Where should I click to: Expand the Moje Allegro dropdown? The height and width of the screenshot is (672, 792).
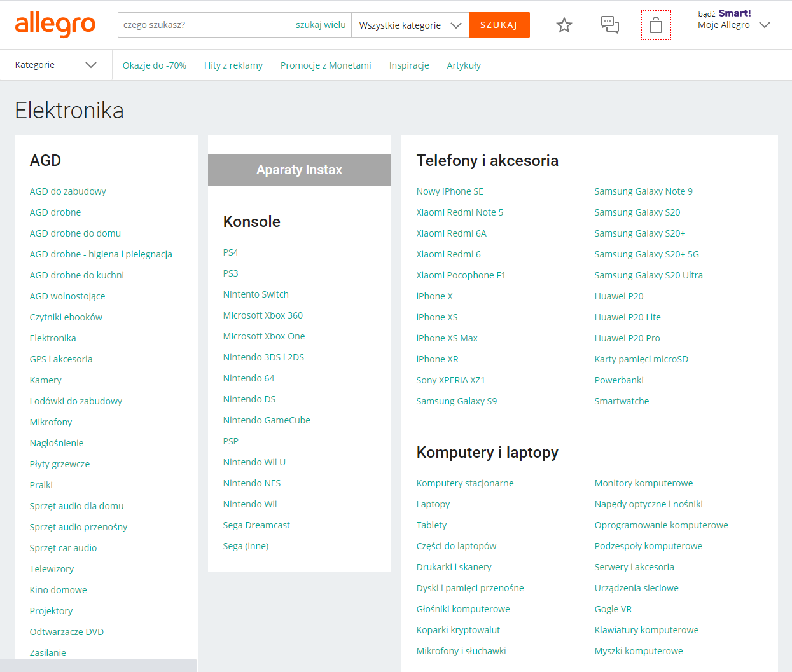[x=734, y=25]
